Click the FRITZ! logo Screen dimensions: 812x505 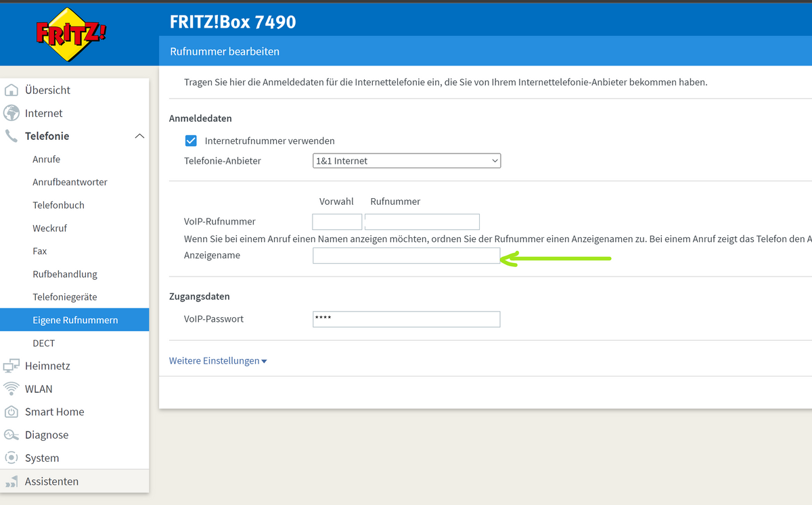pos(71,34)
